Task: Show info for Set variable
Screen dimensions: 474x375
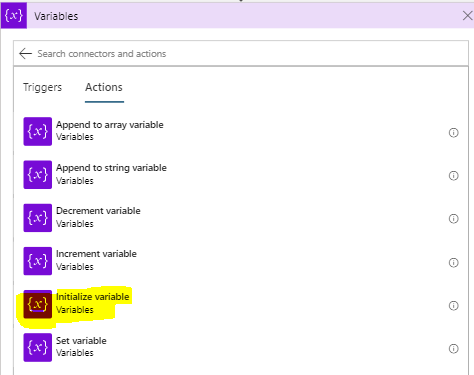Action: coord(453,349)
